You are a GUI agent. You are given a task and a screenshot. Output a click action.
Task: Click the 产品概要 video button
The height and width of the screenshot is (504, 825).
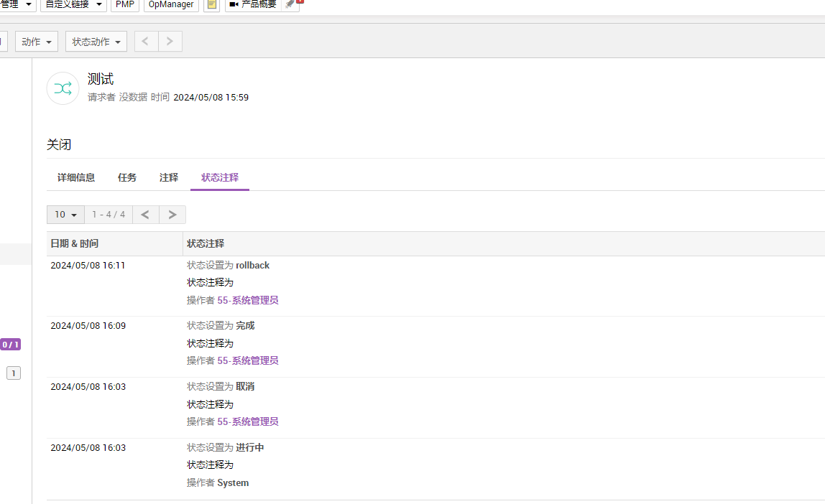253,5
